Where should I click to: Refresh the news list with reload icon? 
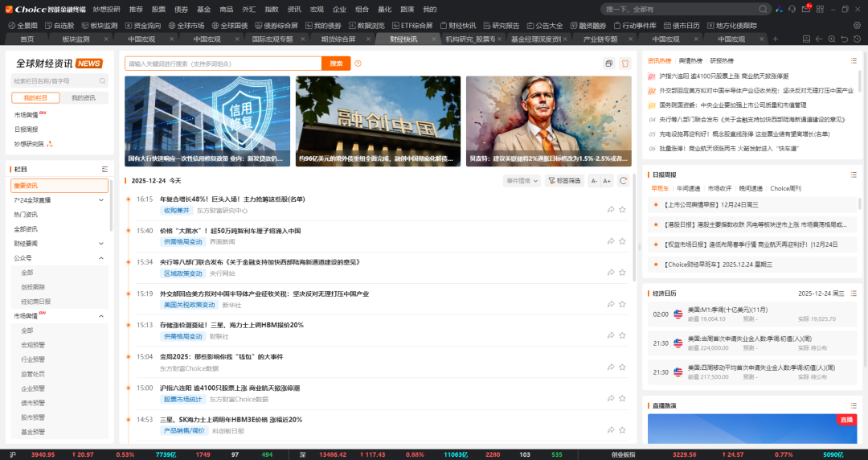(624, 181)
